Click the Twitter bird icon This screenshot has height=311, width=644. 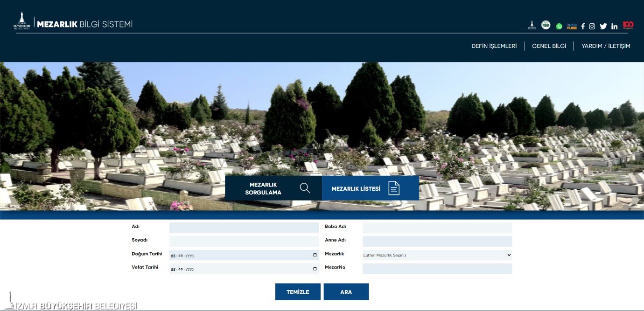tap(603, 26)
